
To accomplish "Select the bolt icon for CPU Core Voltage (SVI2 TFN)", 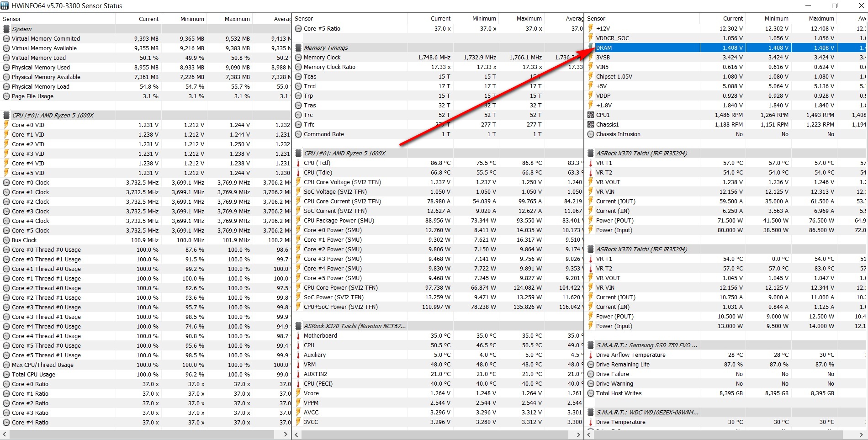I will point(298,182).
